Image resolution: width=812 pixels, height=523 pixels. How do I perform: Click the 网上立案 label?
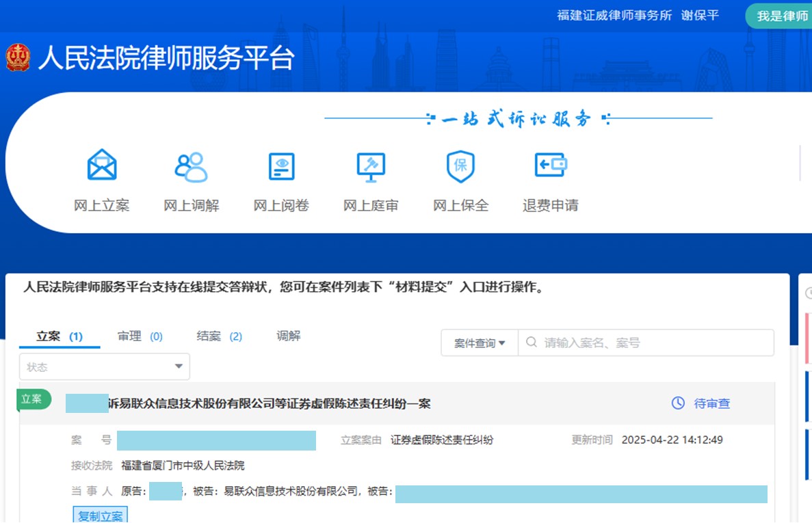[101, 205]
